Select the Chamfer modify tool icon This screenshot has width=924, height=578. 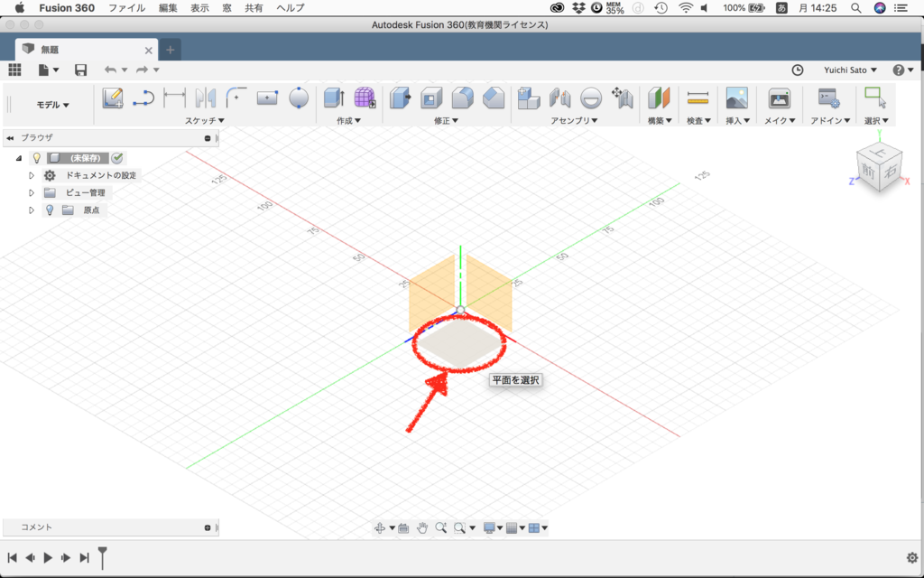click(x=494, y=98)
